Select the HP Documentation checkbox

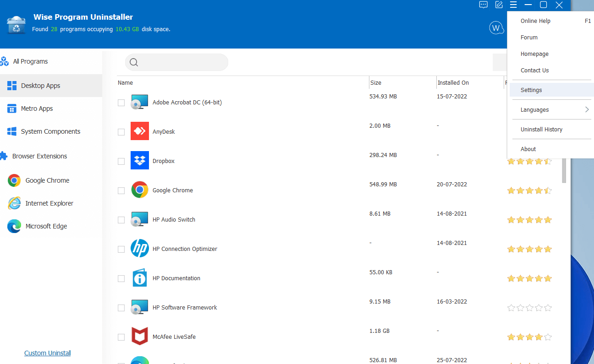click(121, 278)
